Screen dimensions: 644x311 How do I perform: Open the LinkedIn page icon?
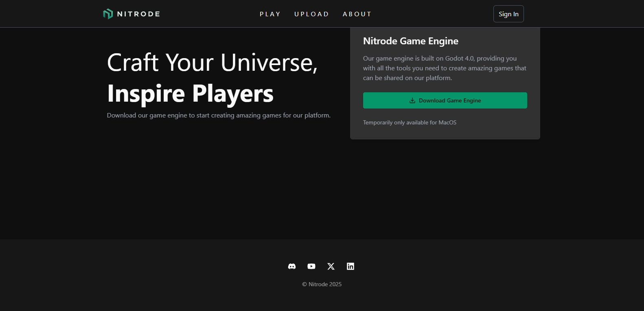coord(350,266)
